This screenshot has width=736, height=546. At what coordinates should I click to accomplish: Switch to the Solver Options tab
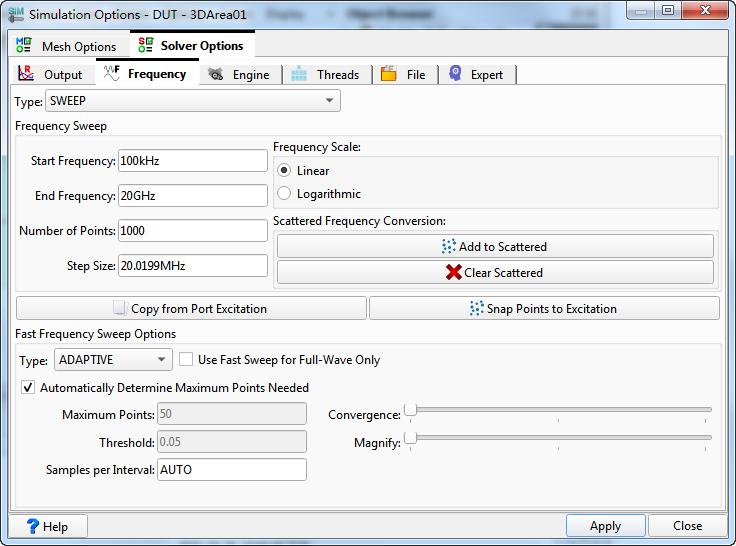click(201, 46)
